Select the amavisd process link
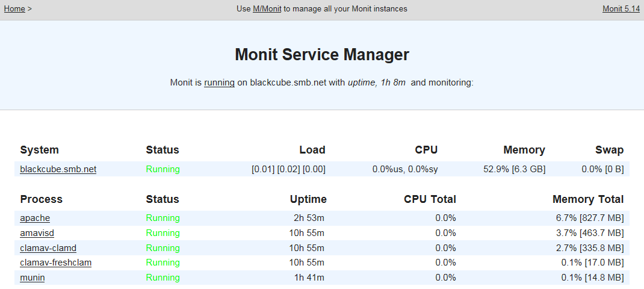Viewport: 644px width, 289px height. coord(37,233)
